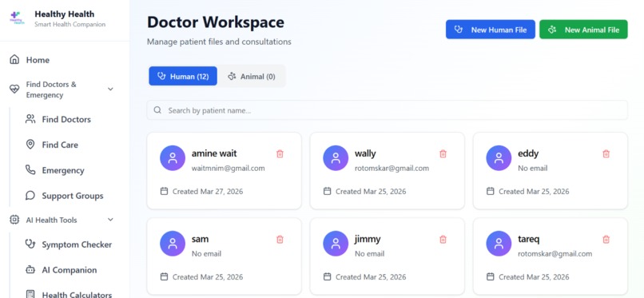644x298 pixels.
Task: Click the heart pulse icon beside Find Doctors & Emergency
Action: click(14, 89)
